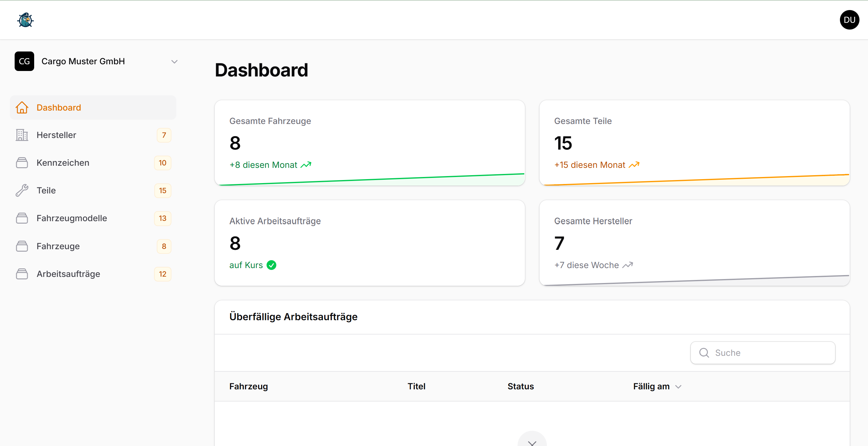Click the building icon beside Hersteller
The image size is (868, 446).
click(x=22, y=135)
